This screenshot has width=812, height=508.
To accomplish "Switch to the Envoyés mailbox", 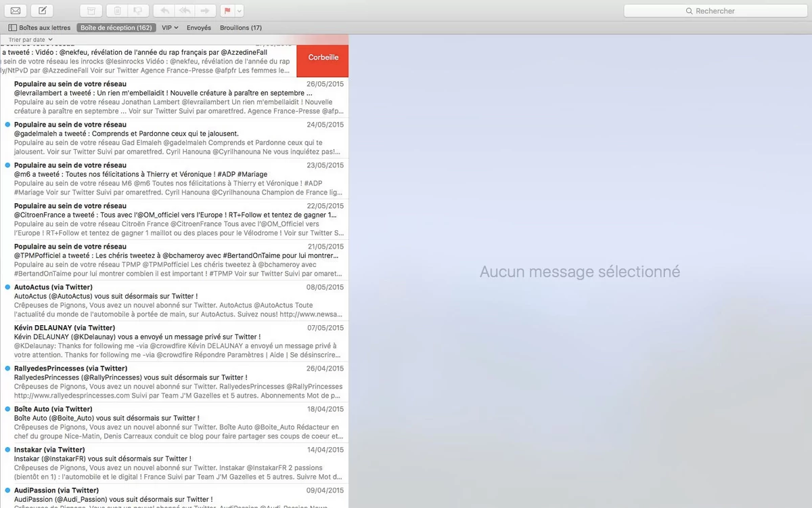I will pos(199,28).
